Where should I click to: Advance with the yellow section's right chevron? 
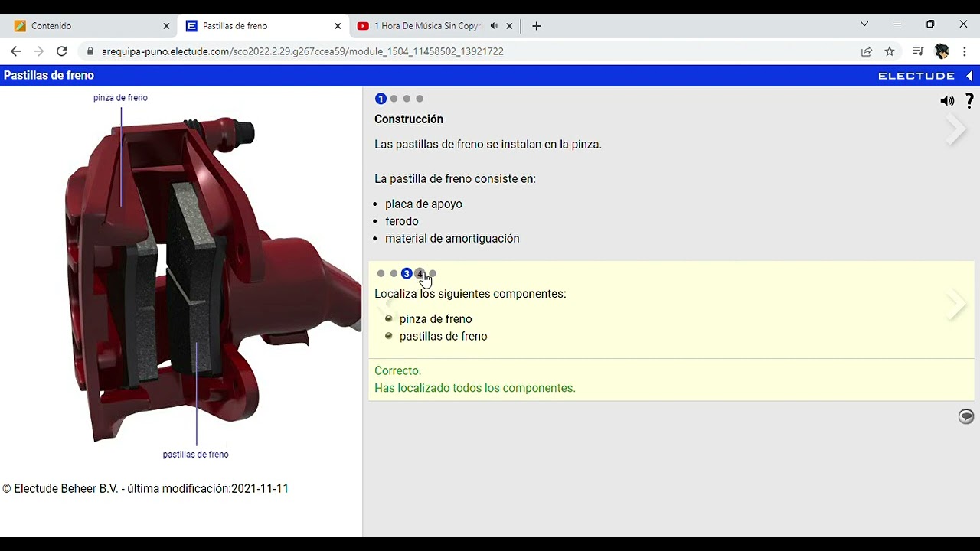tap(955, 304)
